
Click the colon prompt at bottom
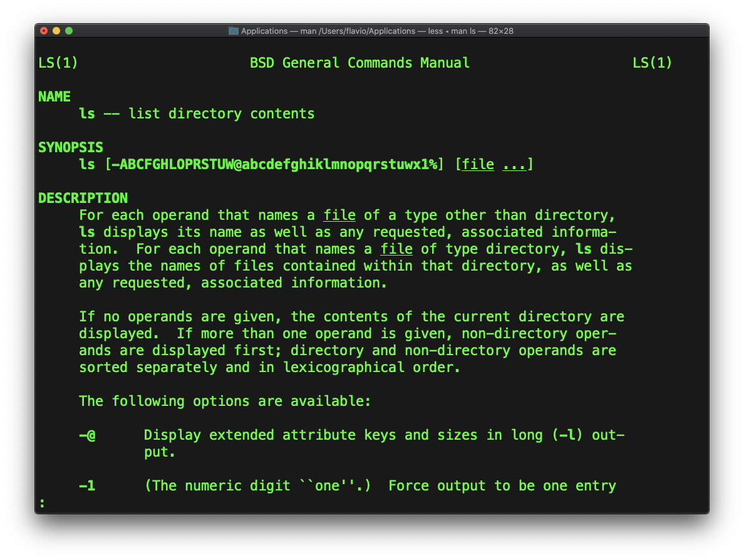point(41,502)
